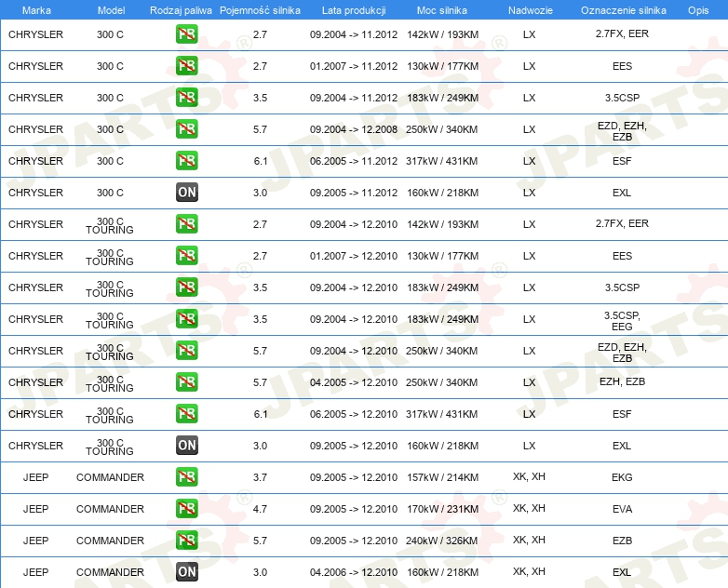Click petrol icon in 300 C 6.1 ESF row
Image resolution: width=728 pixels, height=588 pixels.
click(x=186, y=160)
